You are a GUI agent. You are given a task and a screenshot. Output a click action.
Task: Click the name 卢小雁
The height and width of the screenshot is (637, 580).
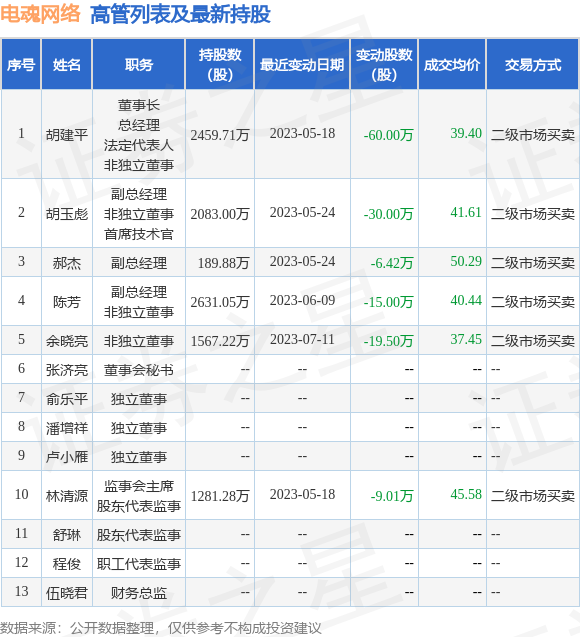(x=67, y=457)
